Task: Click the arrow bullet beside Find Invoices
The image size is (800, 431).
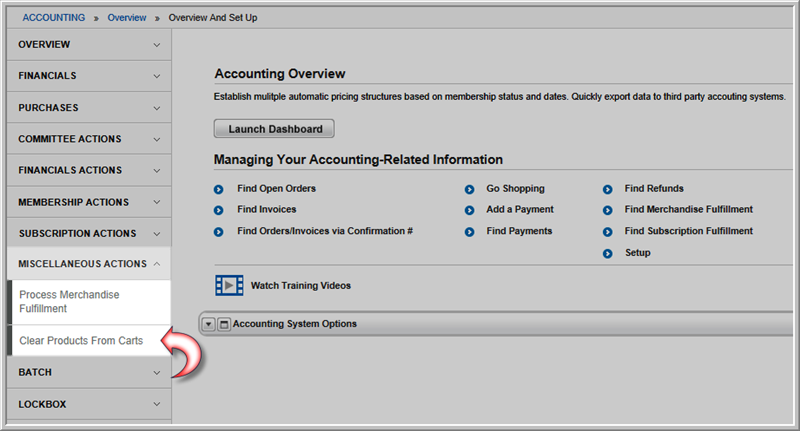Action: click(x=218, y=210)
